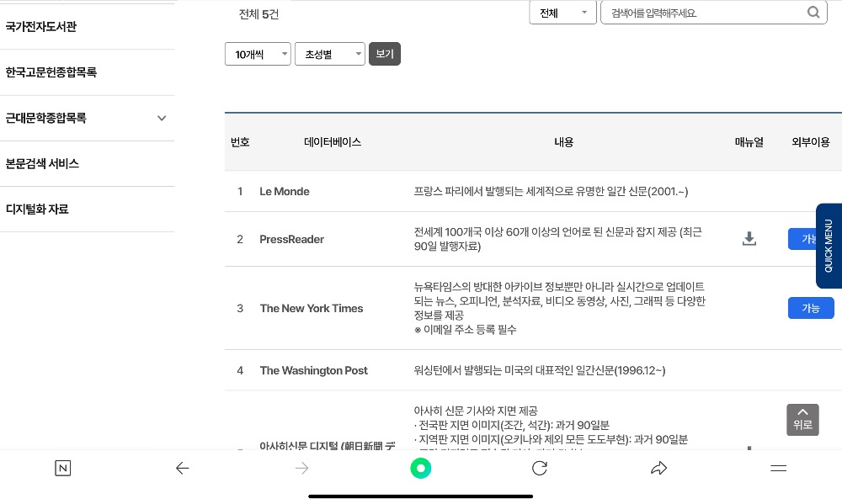The height and width of the screenshot is (504, 842).
Task: Click the PressReader description text
Action: (558, 239)
